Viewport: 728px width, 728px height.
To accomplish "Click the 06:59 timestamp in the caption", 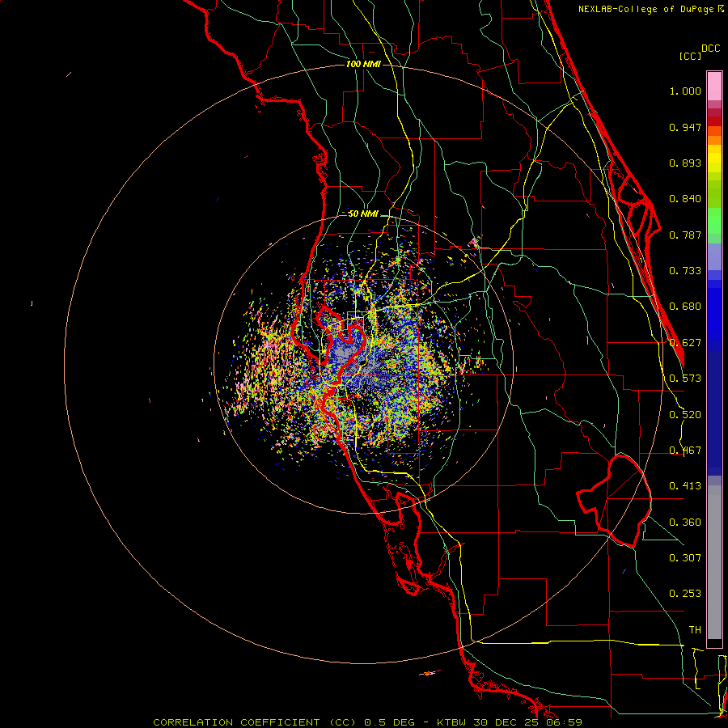I will tap(564, 722).
